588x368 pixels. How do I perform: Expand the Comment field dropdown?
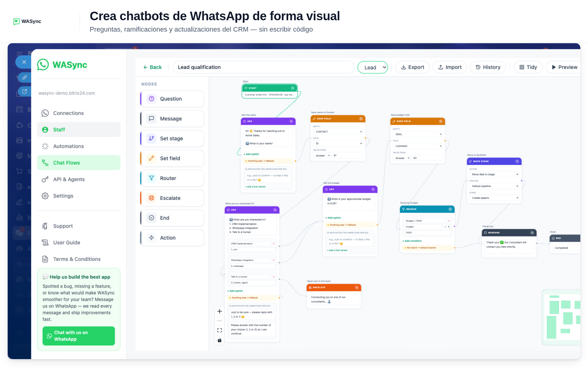[418, 146]
